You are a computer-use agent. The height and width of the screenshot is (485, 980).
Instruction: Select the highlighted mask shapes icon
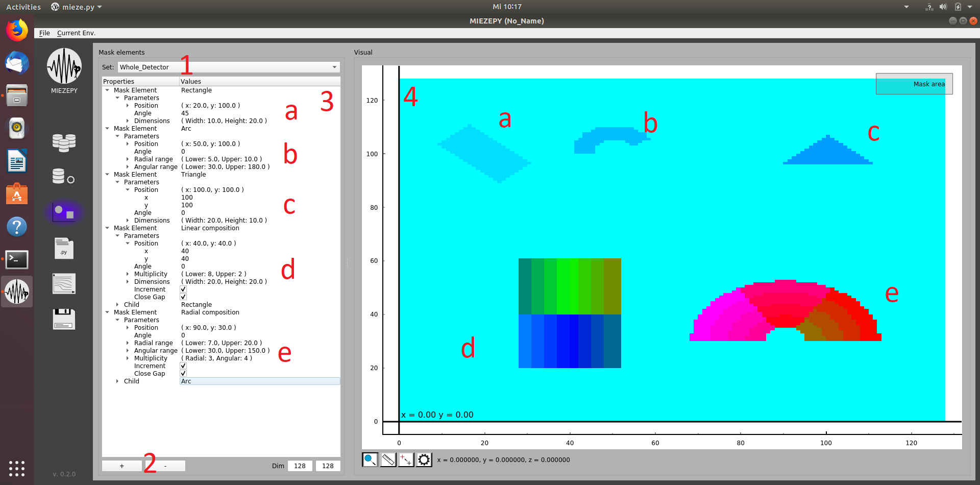64,212
